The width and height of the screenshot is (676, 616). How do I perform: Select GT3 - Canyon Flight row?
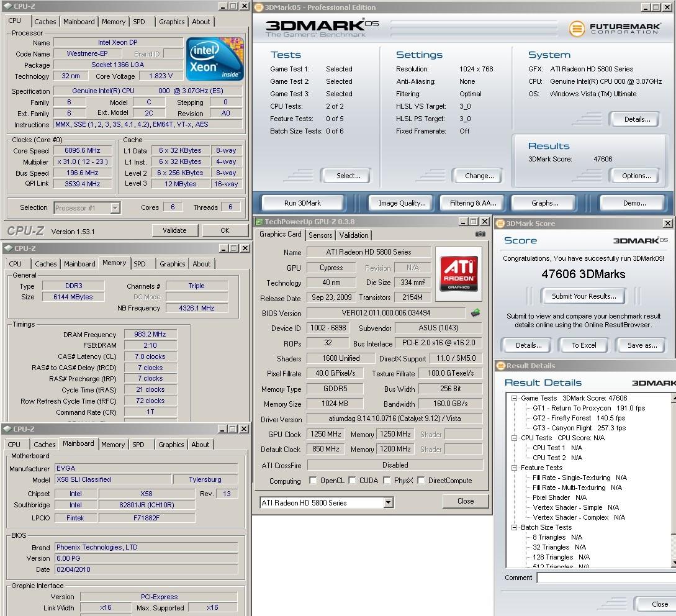(x=579, y=428)
